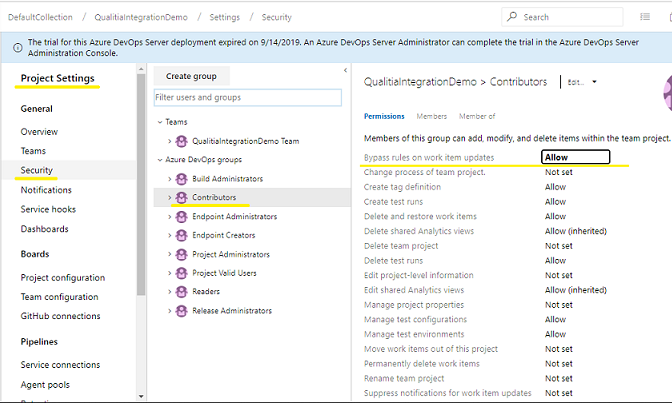Screen dimensions: 672x403
Task: Change the Bypass rules permission Allow value
Action: pos(575,157)
